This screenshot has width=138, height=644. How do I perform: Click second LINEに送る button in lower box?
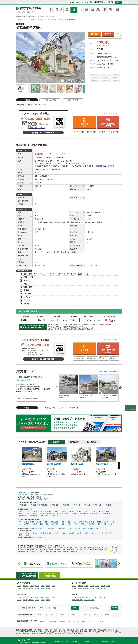(92, 358)
